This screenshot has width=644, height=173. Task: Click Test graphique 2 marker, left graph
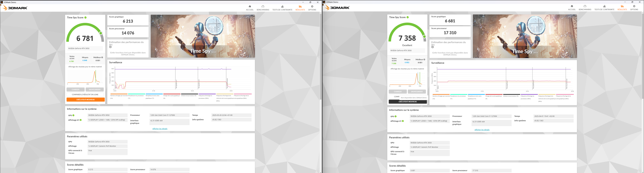[199, 84]
